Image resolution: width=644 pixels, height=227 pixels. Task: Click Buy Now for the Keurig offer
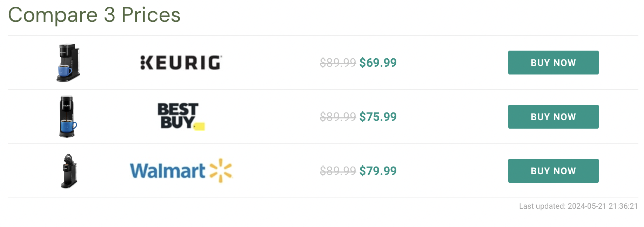(x=553, y=63)
